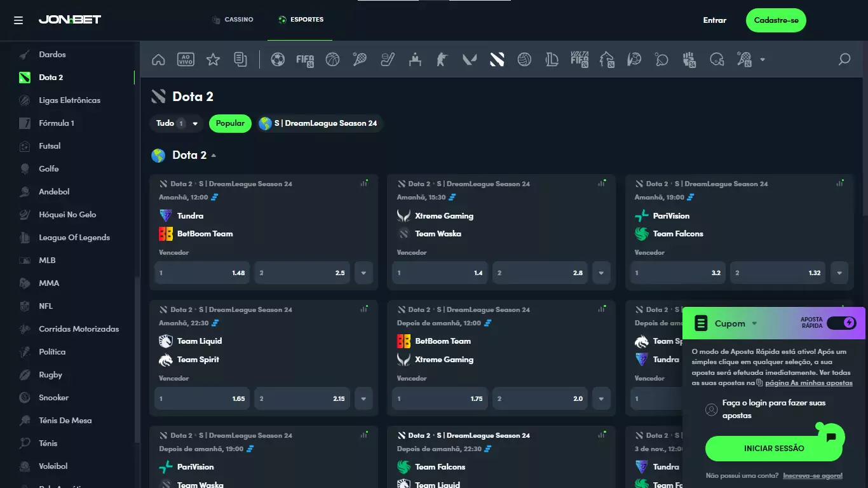Viewport: 868px width, 488px height.
Task: Select the basketball sport icon
Action: coord(332,60)
